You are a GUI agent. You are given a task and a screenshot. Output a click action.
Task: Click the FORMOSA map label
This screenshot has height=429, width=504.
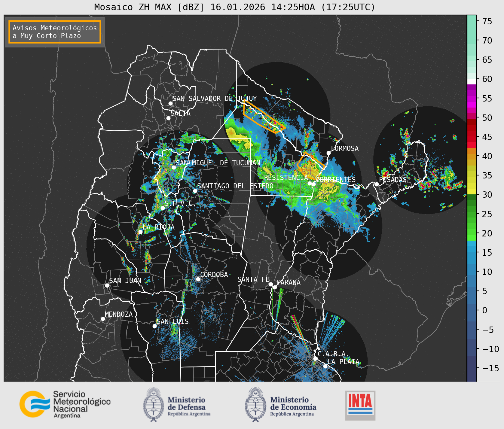(345, 148)
